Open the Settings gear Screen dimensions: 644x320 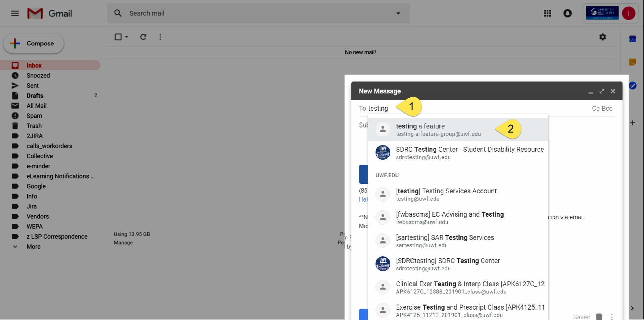603,37
